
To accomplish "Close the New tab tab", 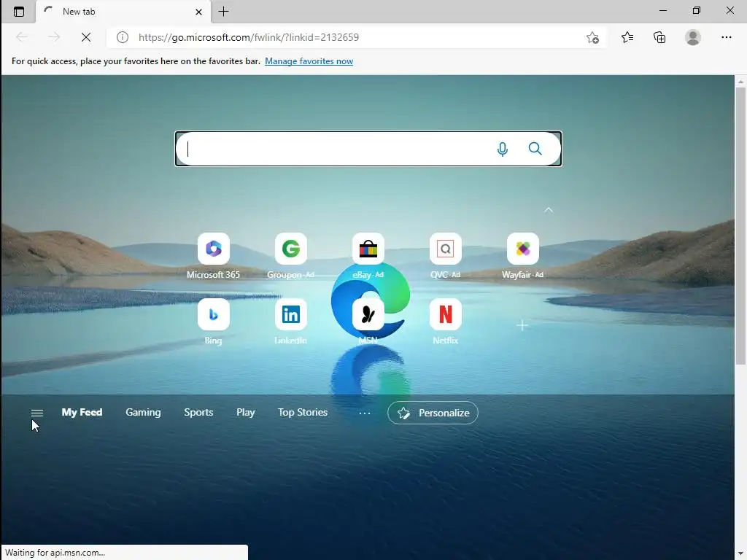I will coord(198,12).
